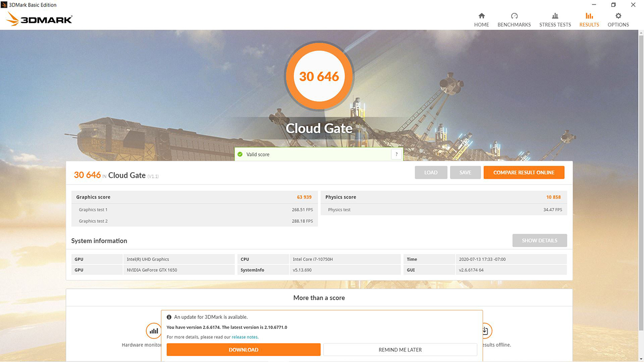Click the 3DMark Basic Edition title icon
This screenshot has height=362, width=644.
4,4
